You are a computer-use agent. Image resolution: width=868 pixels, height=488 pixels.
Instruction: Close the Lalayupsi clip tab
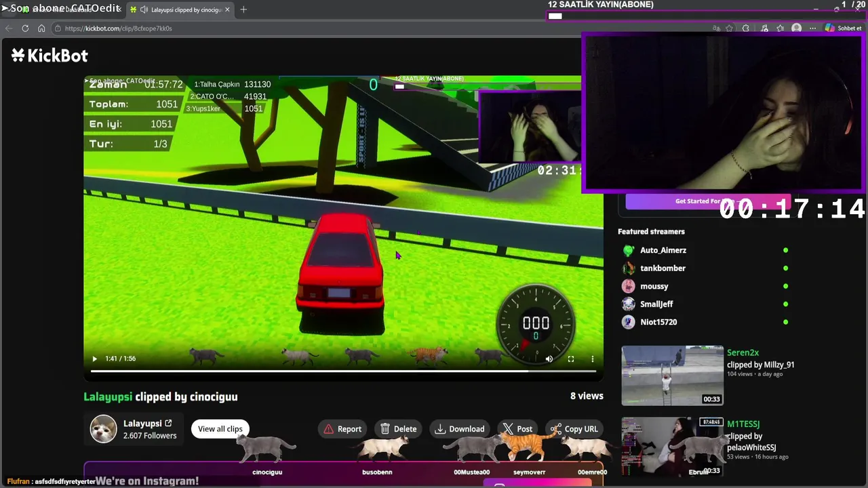[x=227, y=9]
